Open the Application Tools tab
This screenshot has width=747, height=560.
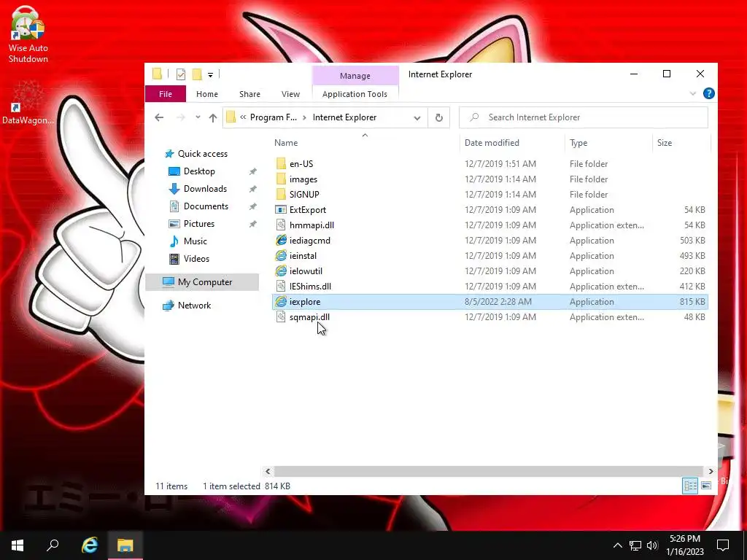[x=355, y=94]
